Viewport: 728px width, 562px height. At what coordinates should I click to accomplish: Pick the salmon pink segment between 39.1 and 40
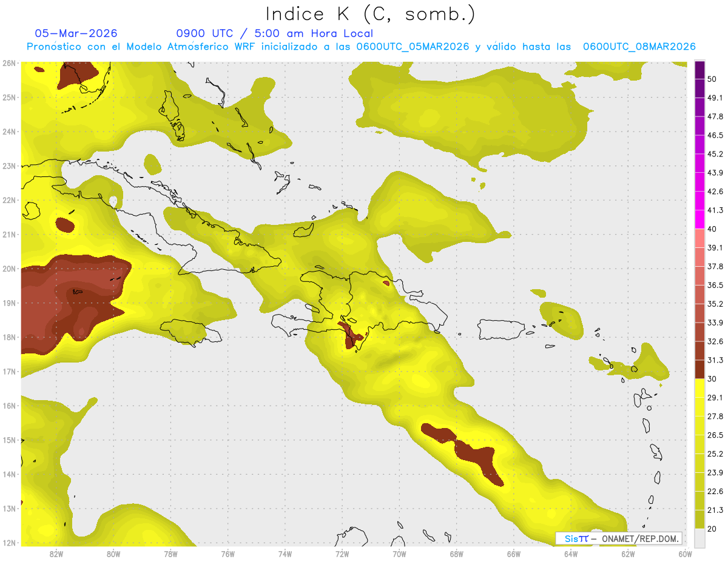click(x=699, y=238)
